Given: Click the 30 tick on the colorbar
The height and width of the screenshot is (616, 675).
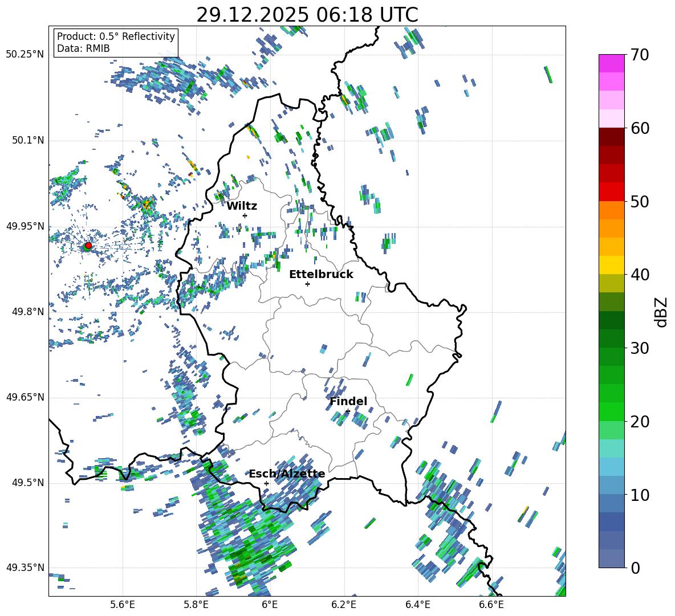Looking at the screenshot, I should (640, 348).
